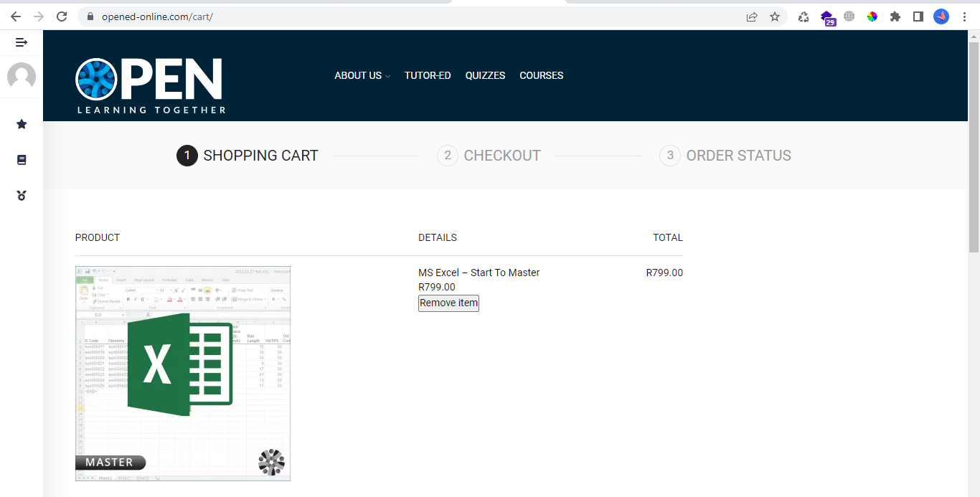This screenshot has height=497, width=980.
Task: Click the browser forward arrow
Action: (39, 16)
